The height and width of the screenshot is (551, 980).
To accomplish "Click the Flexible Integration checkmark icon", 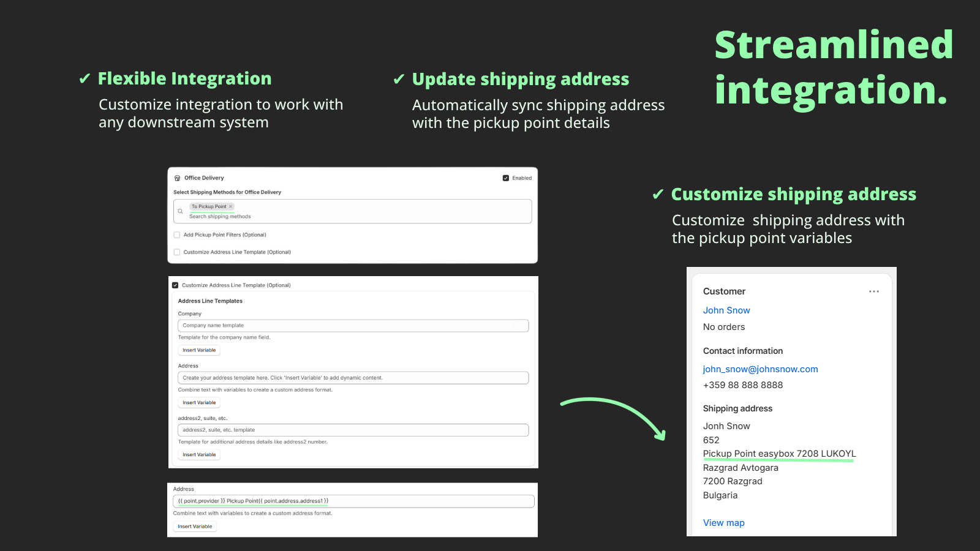I will click(x=85, y=79).
